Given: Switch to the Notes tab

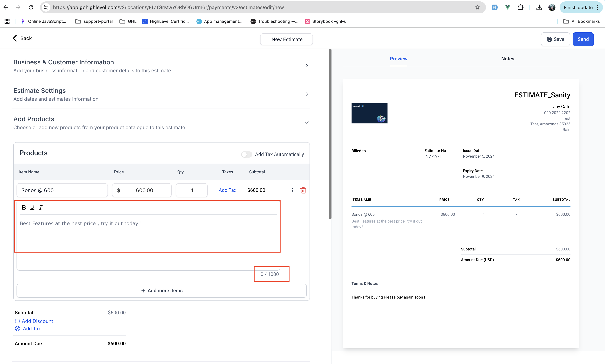Looking at the screenshot, I should pyautogui.click(x=508, y=59).
